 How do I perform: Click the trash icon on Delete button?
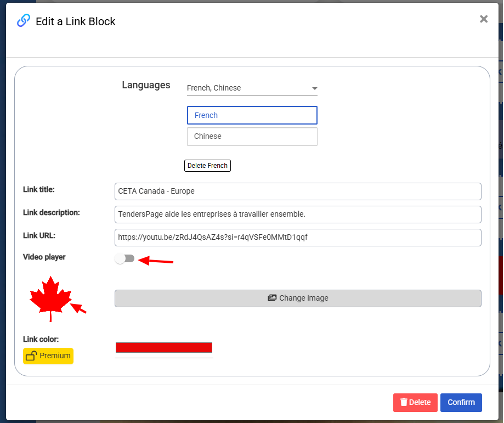[404, 403]
